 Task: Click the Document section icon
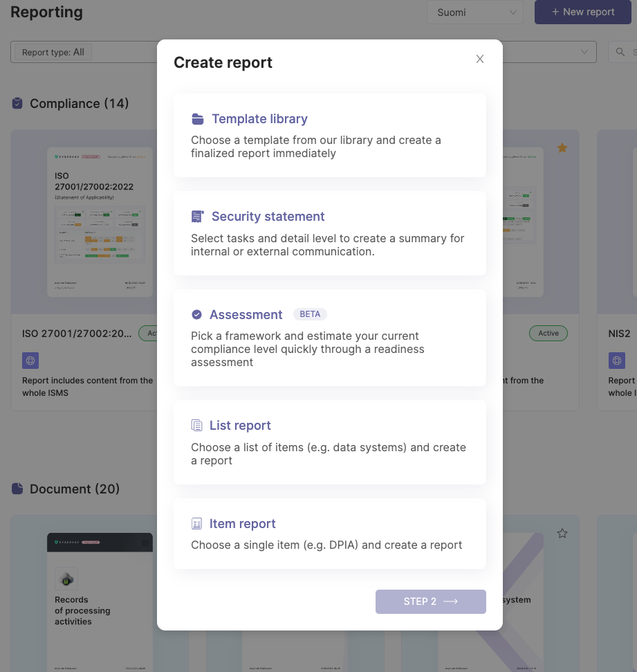(17, 489)
